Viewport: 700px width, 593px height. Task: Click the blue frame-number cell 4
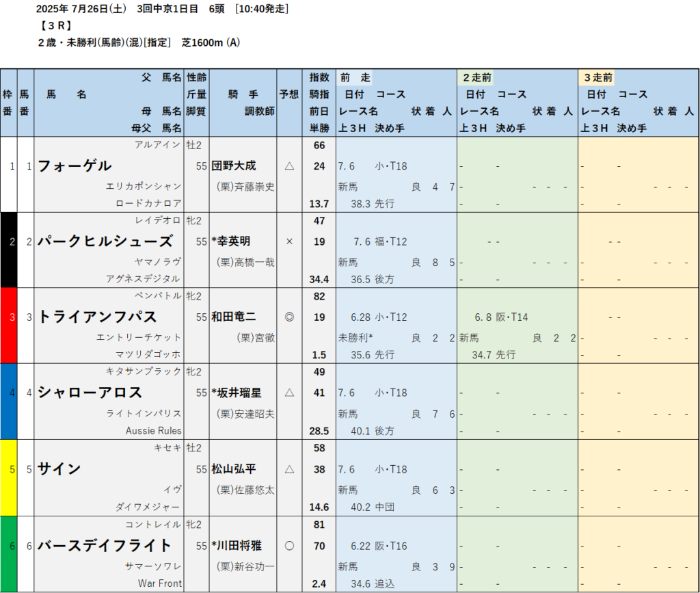(x=9, y=401)
